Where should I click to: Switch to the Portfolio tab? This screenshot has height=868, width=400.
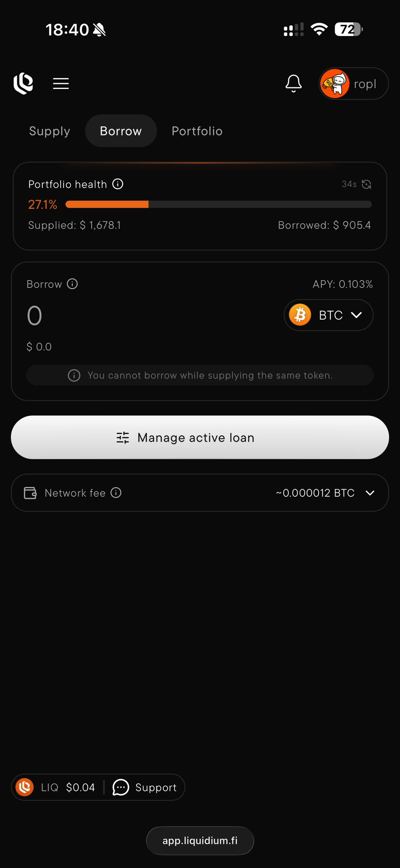[x=197, y=131]
